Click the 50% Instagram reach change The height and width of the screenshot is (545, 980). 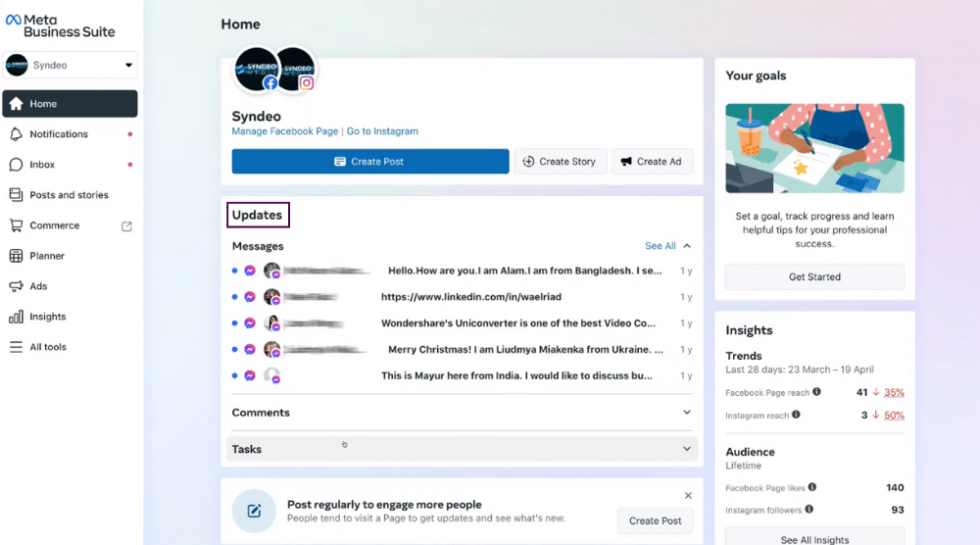coord(894,415)
